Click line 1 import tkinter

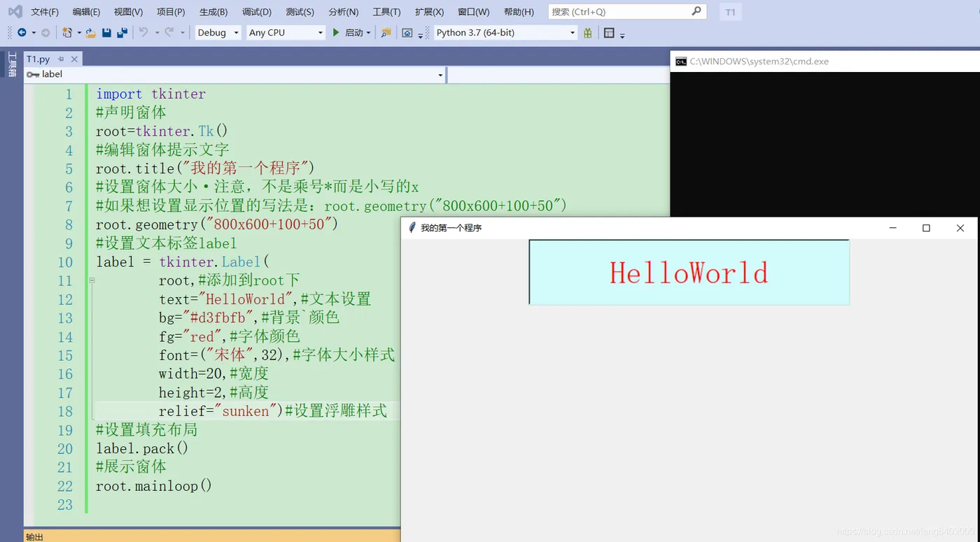point(151,94)
